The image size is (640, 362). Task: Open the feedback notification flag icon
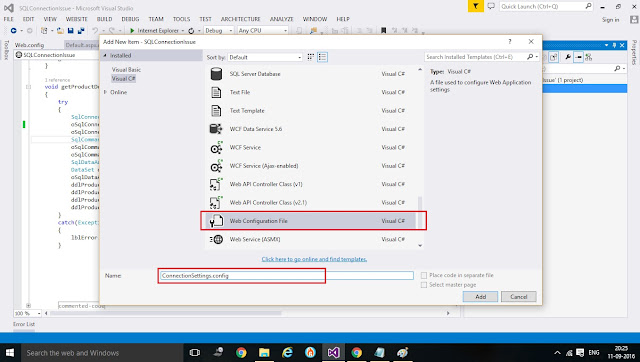point(476,6)
